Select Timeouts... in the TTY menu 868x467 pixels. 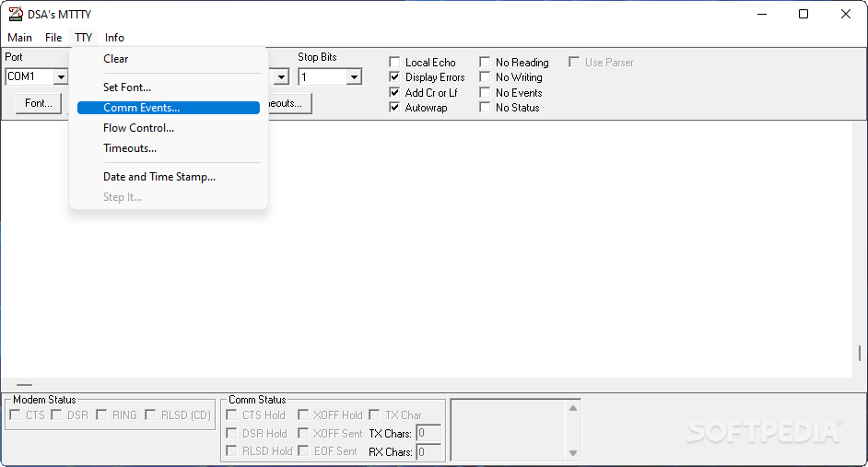click(x=169, y=148)
